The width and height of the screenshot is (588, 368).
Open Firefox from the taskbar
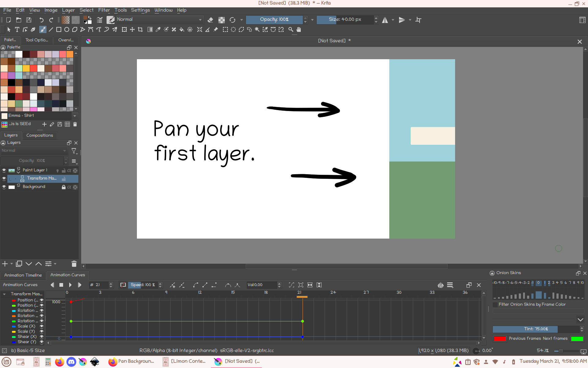click(59, 362)
